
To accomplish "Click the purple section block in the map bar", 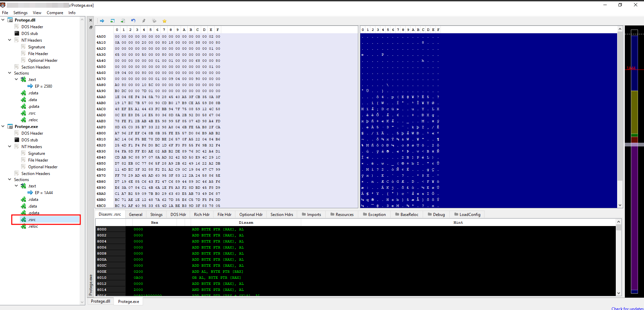I will [x=634, y=218].
